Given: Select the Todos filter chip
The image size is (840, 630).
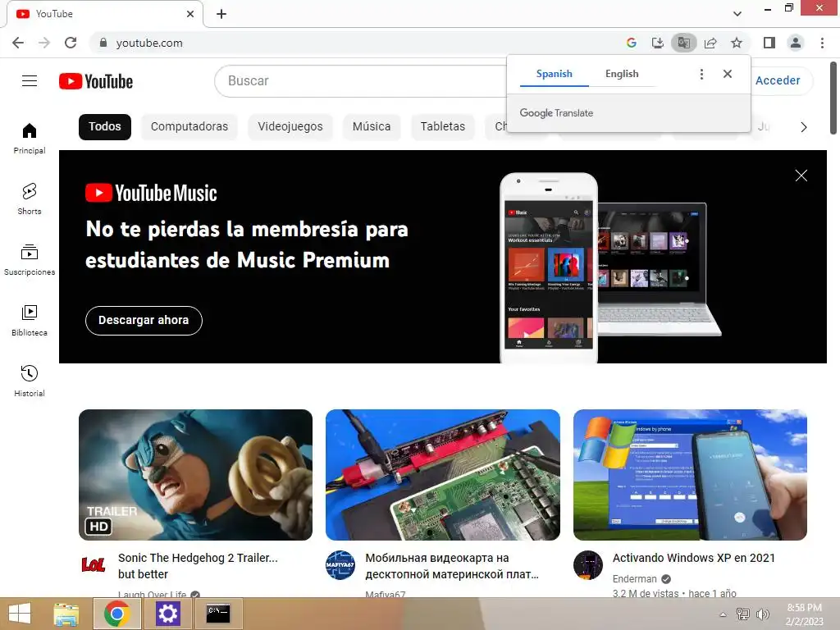Looking at the screenshot, I should 105,127.
